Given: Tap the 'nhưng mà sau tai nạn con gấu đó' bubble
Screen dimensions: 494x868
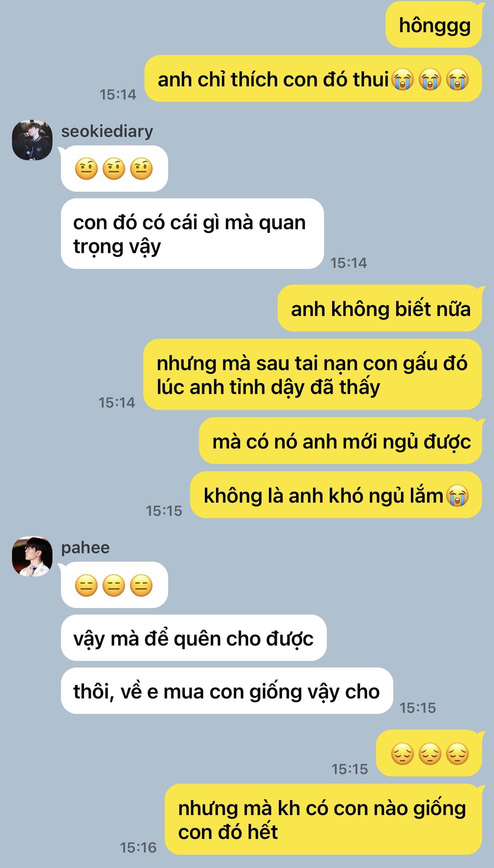Looking at the screenshot, I should (313, 375).
